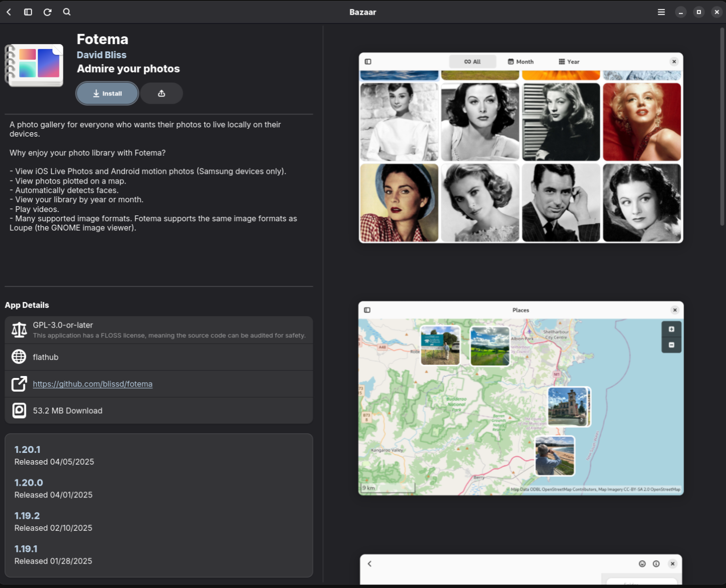This screenshot has height=588, width=726.
Task: Click close icon in Places screenshot
Action: 675,310
